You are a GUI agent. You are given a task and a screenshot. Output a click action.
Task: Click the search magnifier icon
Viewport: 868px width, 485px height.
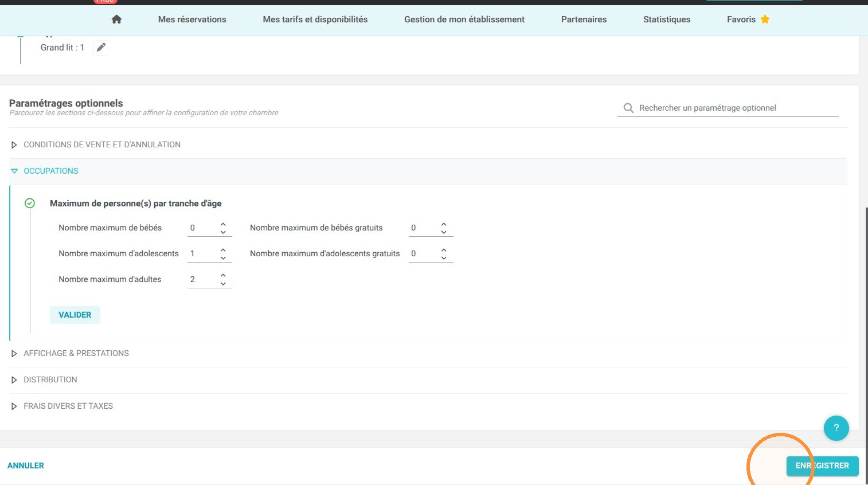(628, 108)
